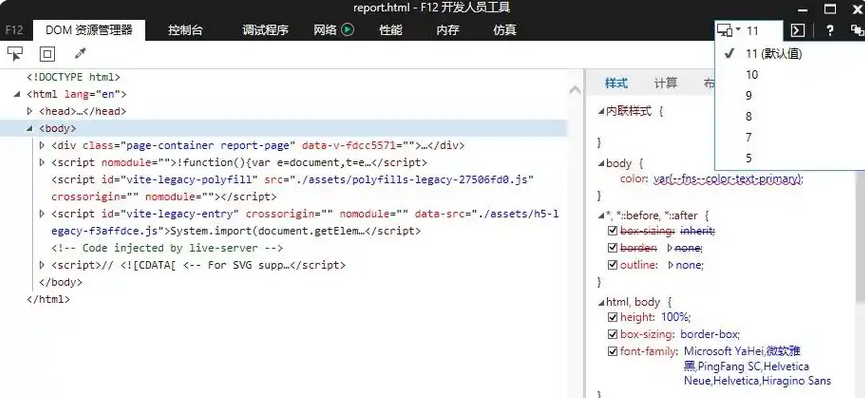Select the live-server comment line
The height and width of the screenshot is (398, 865).
coord(167,248)
